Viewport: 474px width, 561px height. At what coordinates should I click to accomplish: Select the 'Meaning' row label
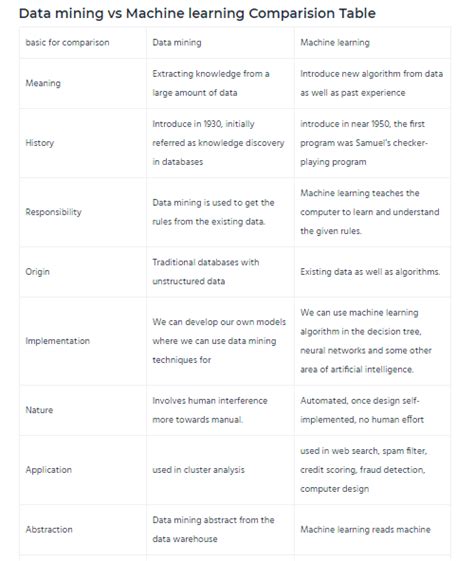[x=43, y=83]
